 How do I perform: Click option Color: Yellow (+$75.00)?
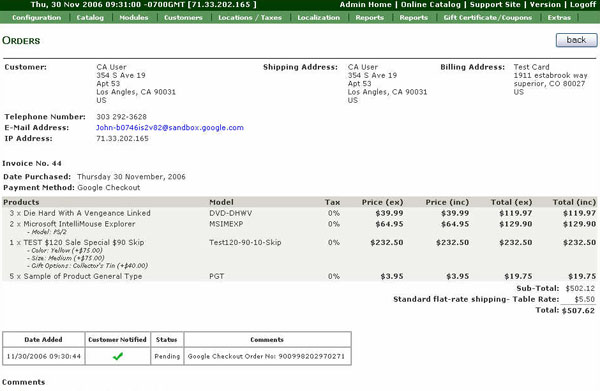[x=65, y=251]
